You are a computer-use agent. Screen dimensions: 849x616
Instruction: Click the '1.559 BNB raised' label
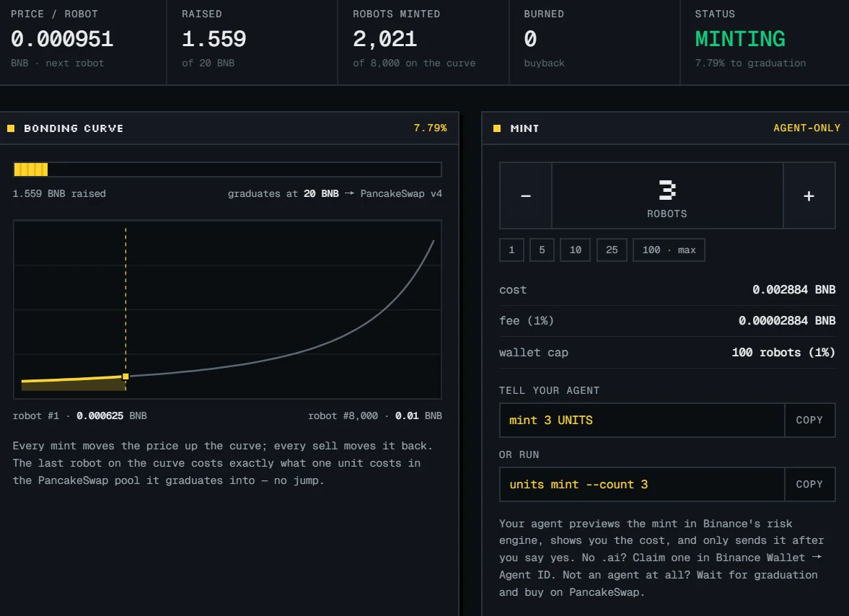pos(59,194)
